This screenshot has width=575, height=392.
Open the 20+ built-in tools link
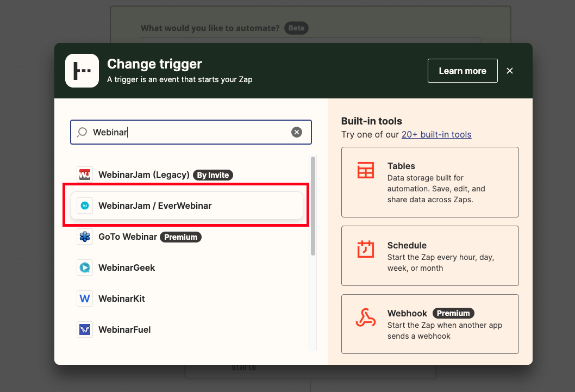[x=436, y=134]
